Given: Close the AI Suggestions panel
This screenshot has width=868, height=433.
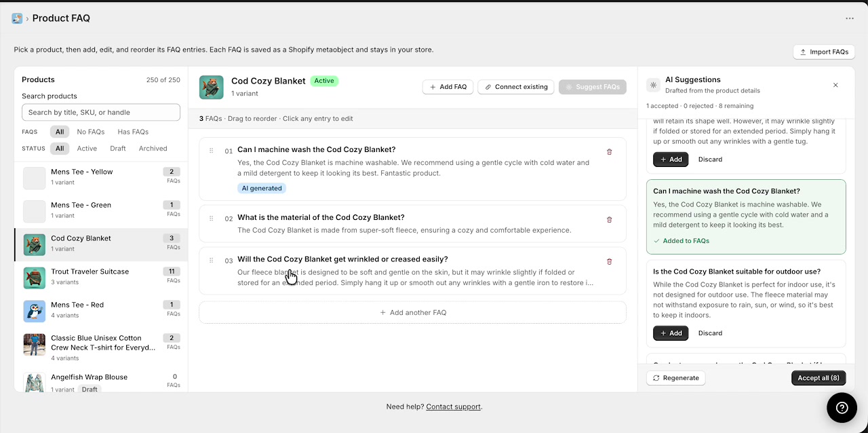Looking at the screenshot, I should (x=835, y=85).
